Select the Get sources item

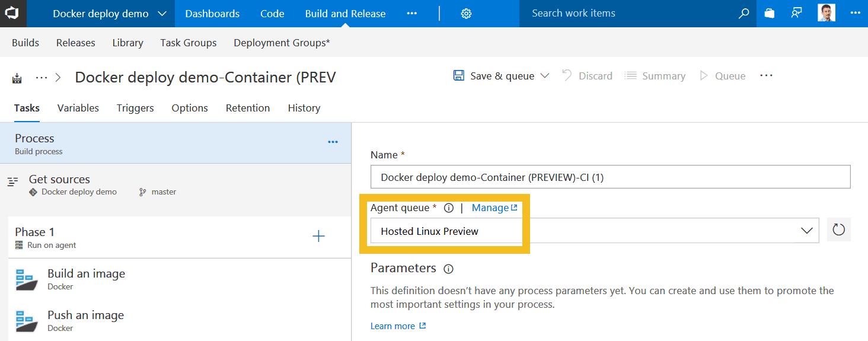point(176,184)
